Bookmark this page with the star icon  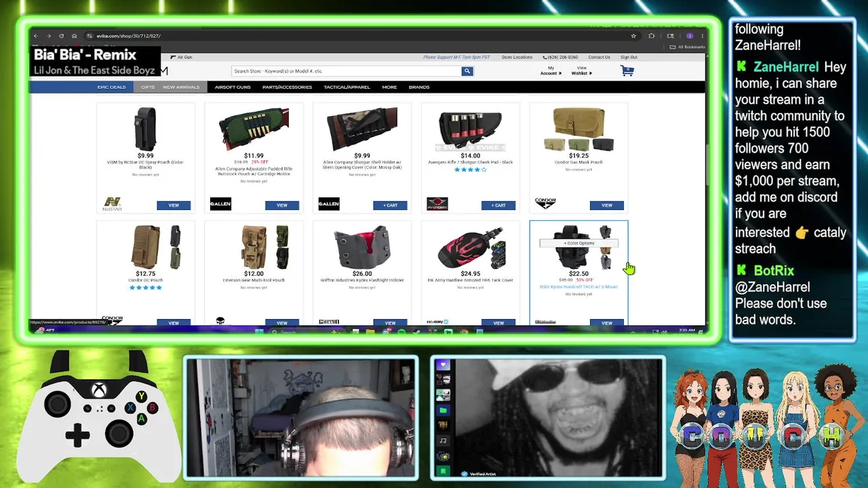pos(633,36)
